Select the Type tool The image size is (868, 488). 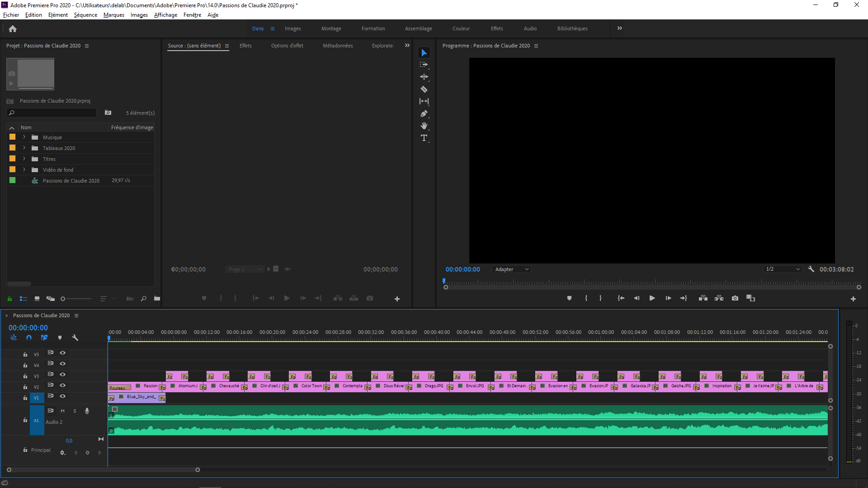[x=424, y=138]
